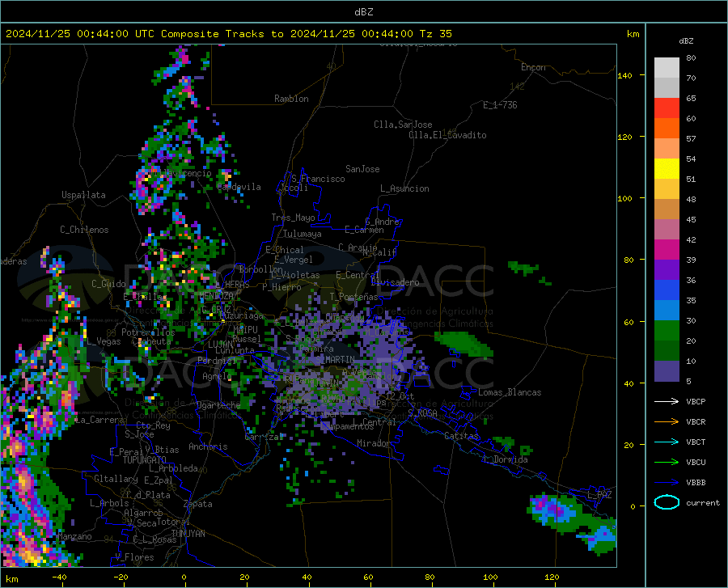Select the light blue 30 dBZ swatch
The width and height of the screenshot is (728, 588).
pyautogui.click(x=667, y=311)
